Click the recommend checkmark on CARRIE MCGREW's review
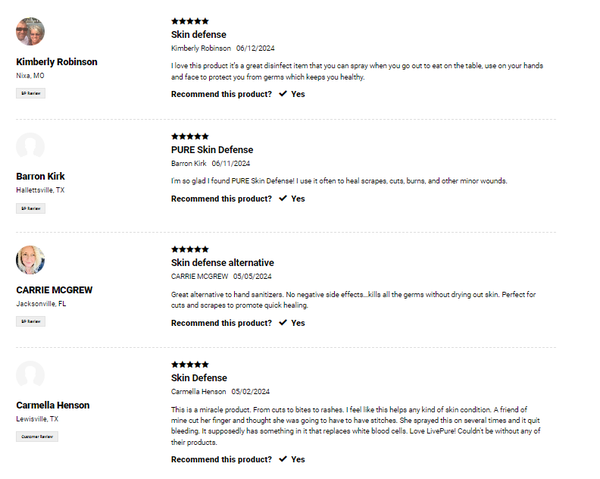Viewport: 600px width, 479px height. click(x=283, y=323)
